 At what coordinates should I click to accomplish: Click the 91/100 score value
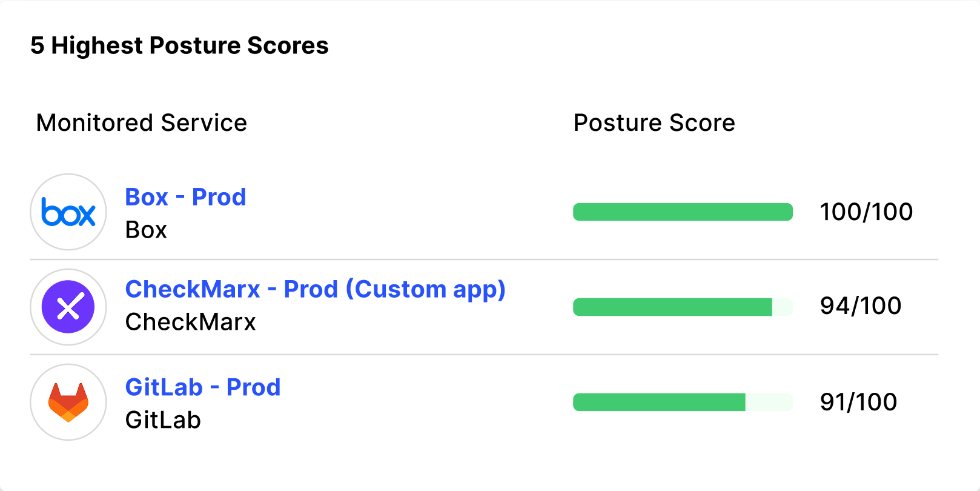pyautogui.click(x=858, y=402)
